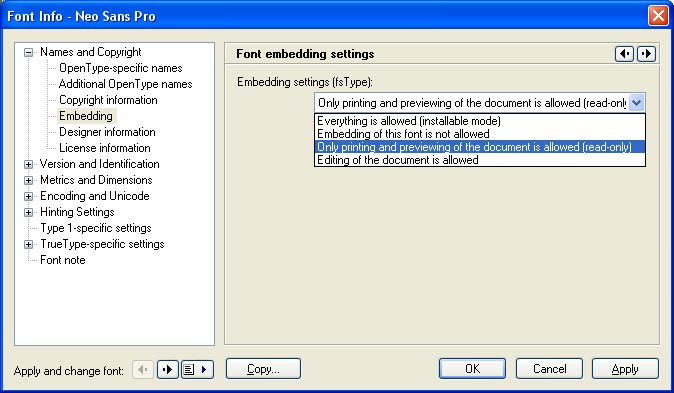Open the Copy... dialog
Screen dimensions: 674x393
pos(263,368)
